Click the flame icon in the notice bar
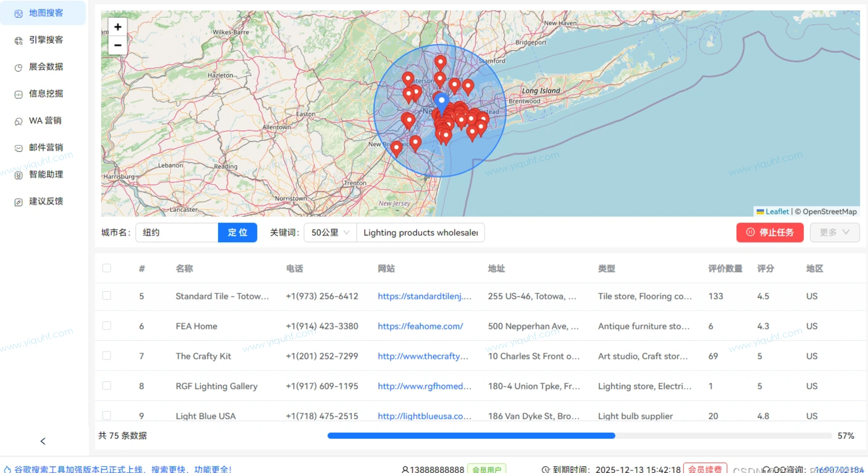Viewport: 868px width, 473px height. pos(8,470)
